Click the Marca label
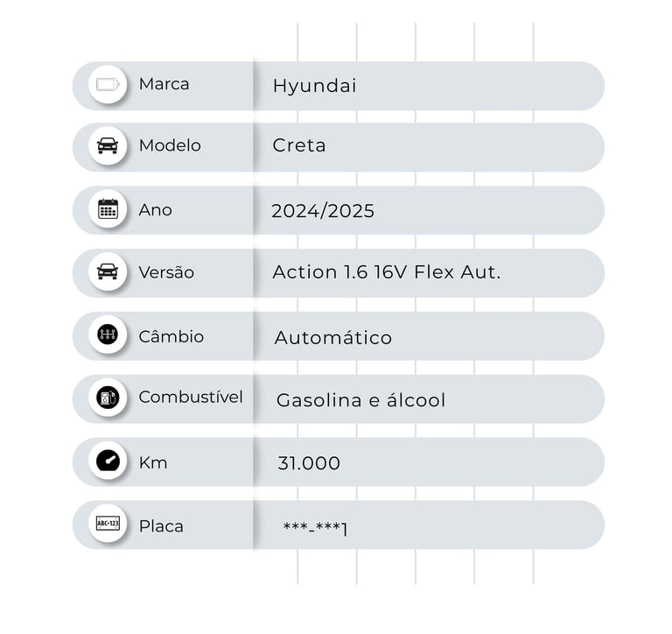This screenshot has height=634, width=672. [x=164, y=84]
